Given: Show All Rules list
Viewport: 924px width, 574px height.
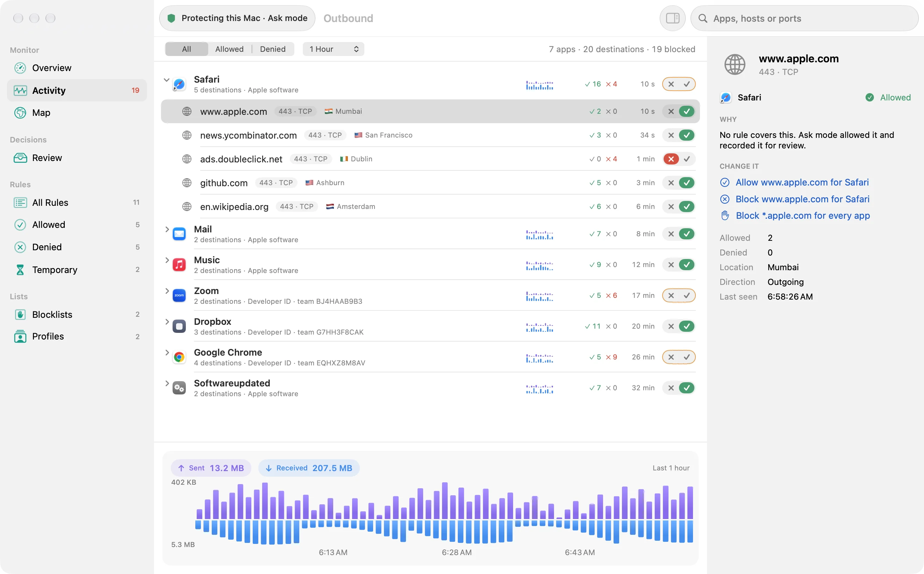Looking at the screenshot, I should click(x=77, y=202).
